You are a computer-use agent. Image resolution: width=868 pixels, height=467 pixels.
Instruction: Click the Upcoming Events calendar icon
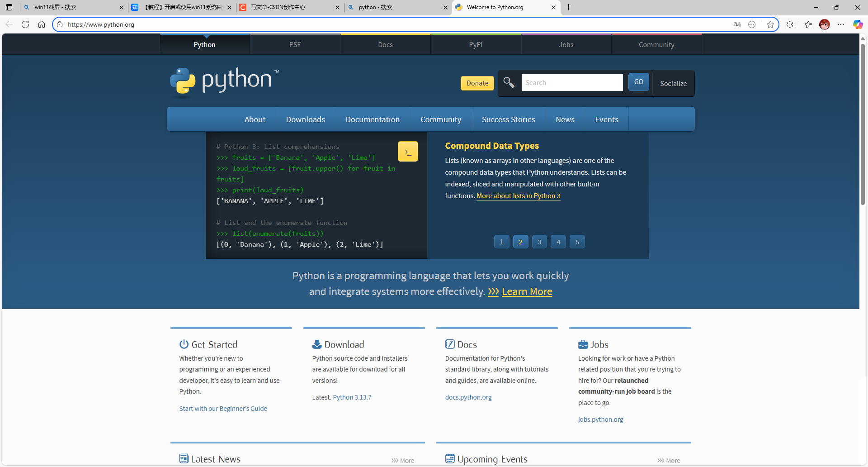(x=450, y=458)
